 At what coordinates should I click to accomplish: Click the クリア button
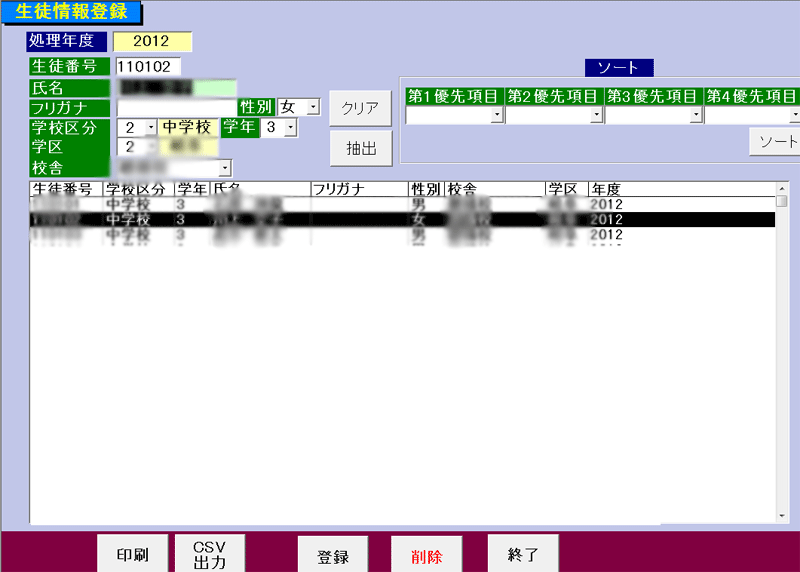(360, 108)
